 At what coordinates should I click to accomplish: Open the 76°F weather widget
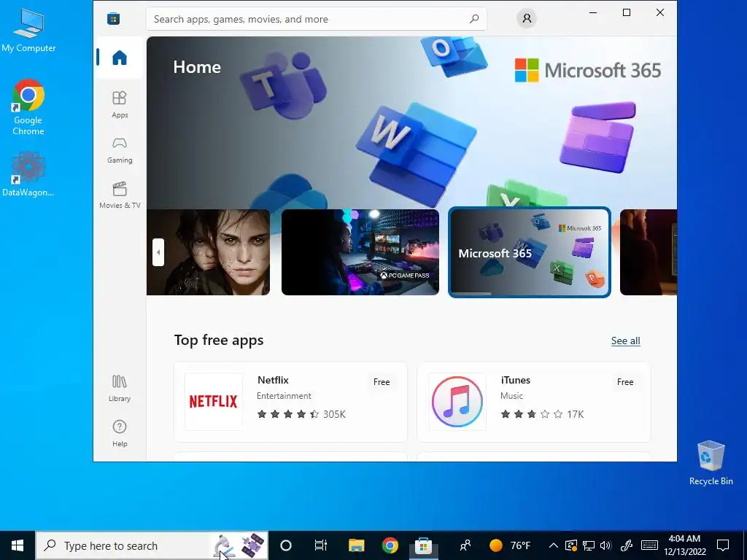510,545
